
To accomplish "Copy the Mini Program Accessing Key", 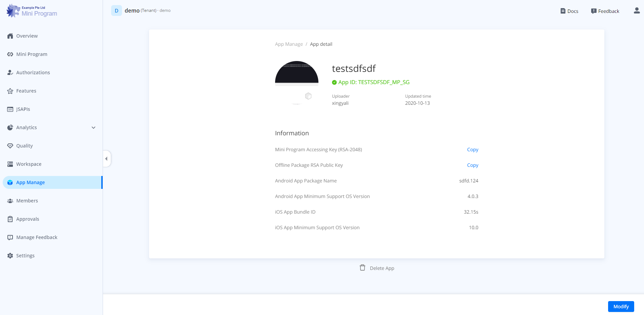I will (473, 150).
